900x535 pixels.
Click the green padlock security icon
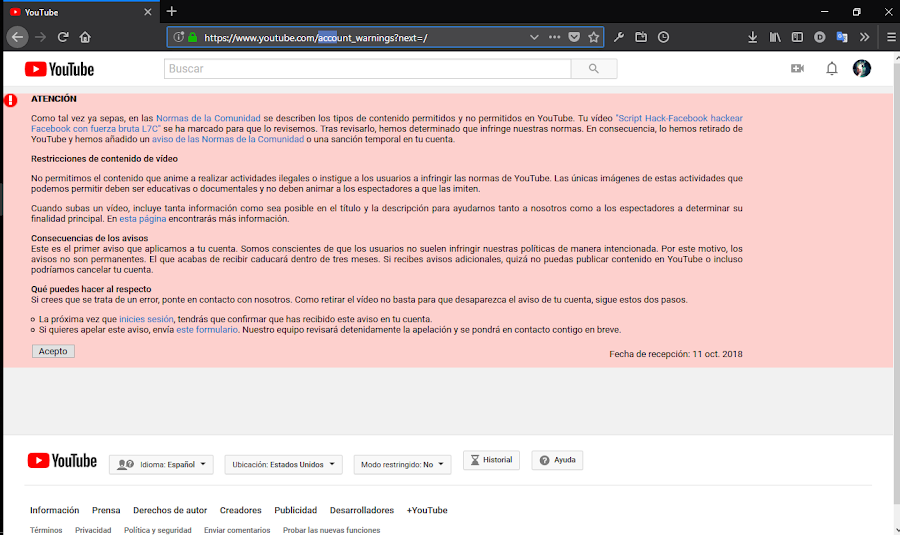193,37
